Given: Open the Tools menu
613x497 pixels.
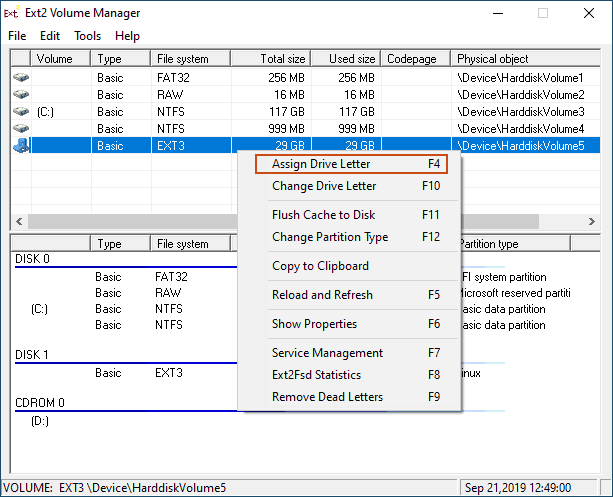Looking at the screenshot, I should click(88, 36).
